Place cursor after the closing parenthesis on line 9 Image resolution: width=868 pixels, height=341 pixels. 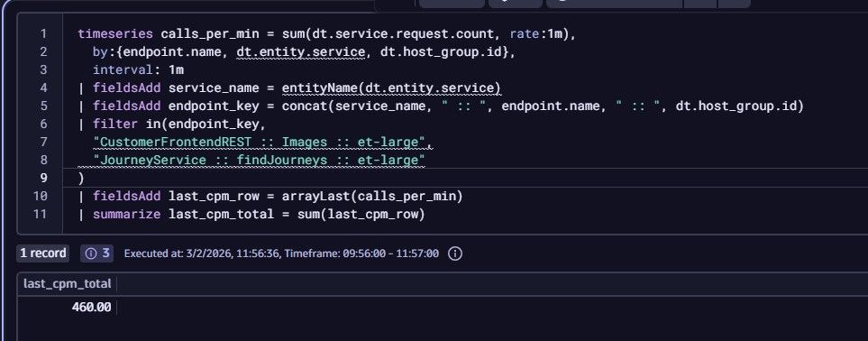pos(85,178)
